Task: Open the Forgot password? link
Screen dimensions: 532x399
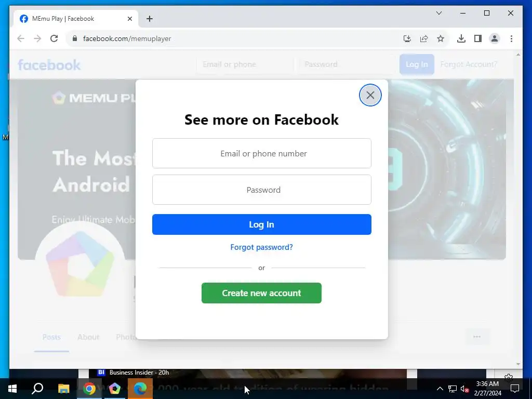Action: pyautogui.click(x=262, y=247)
